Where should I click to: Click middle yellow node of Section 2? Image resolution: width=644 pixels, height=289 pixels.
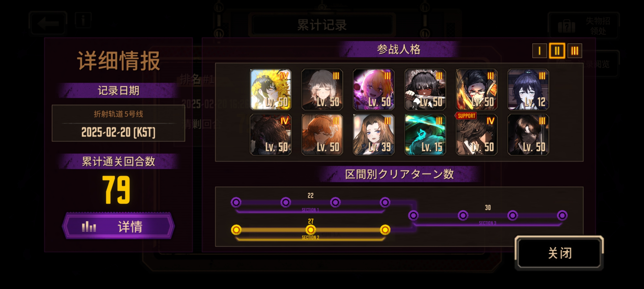(310, 230)
